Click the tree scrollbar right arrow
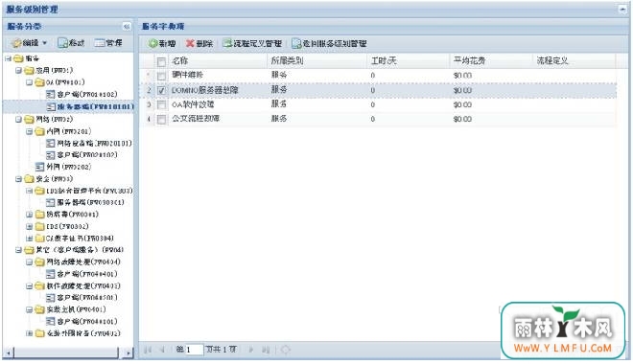The height and width of the screenshot is (364, 633). click(x=128, y=353)
